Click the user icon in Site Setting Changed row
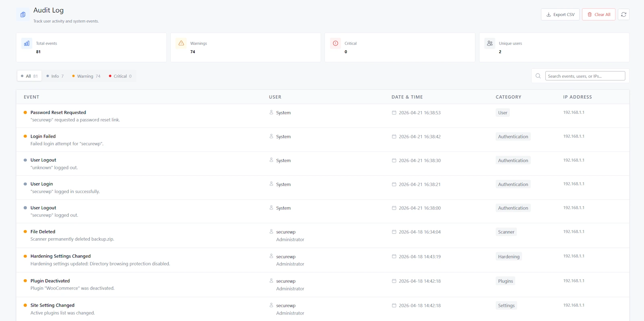Viewport: 644px width, 321px height. coord(271,305)
